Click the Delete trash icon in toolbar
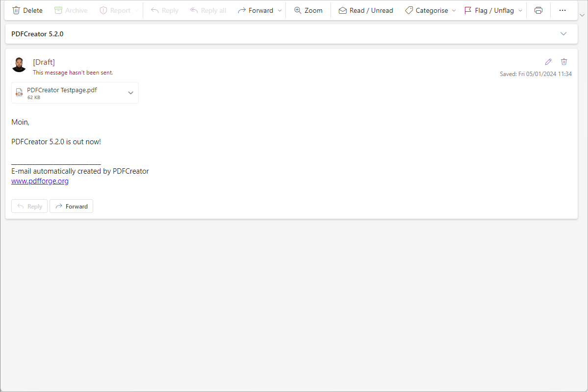Viewport: 588px width, 392px height. 16,10
